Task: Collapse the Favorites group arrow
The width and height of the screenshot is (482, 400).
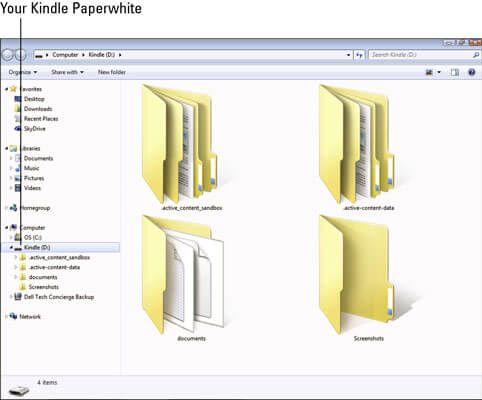Action: pos(6,89)
